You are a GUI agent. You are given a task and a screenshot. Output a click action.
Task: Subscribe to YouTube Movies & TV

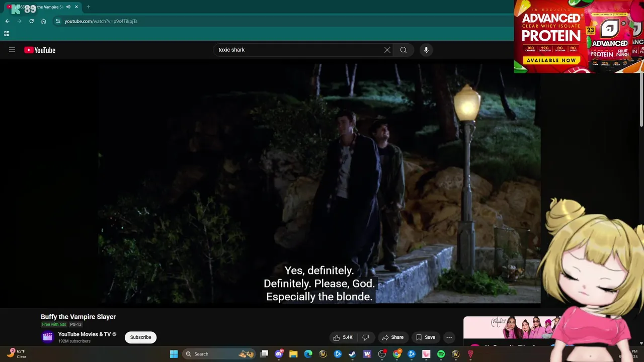[x=140, y=337]
